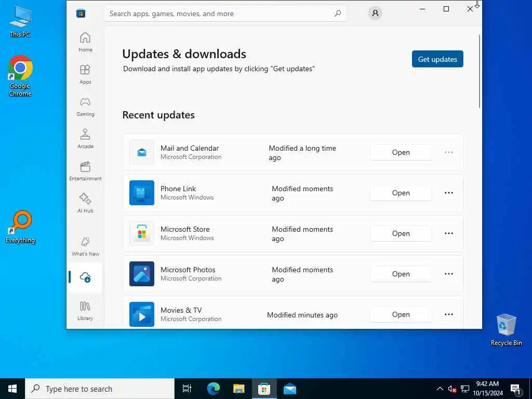Click the Microsoft Photos app name
Viewport: 532px width, 399px height.
188,270
